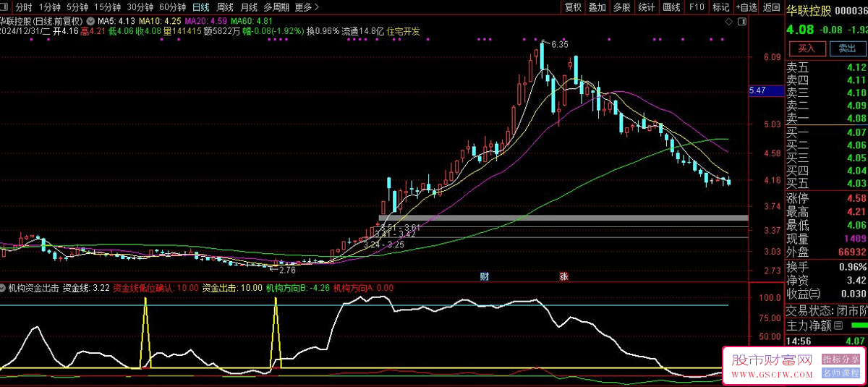Viewport: 868px width, 387px height.
Task: Click the 净资 value 3.42
Action: coord(856,280)
